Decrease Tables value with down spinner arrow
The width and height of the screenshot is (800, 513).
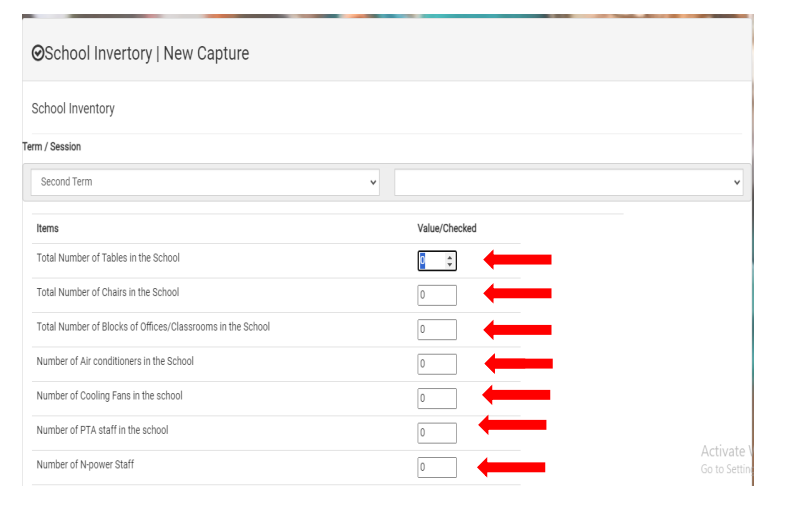click(x=450, y=265)
